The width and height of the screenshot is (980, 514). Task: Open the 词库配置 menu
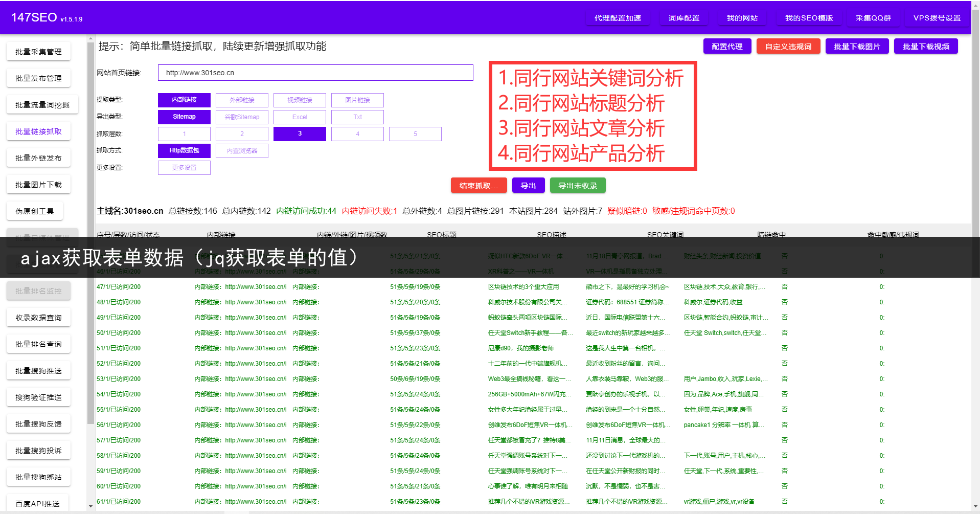(683, 17)
